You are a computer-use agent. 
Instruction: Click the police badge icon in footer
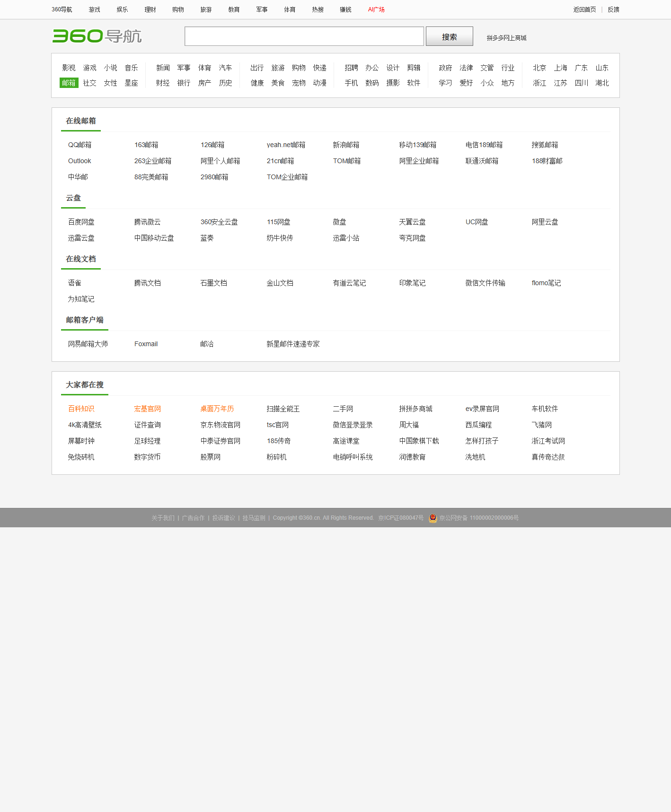tap(433, 518)
